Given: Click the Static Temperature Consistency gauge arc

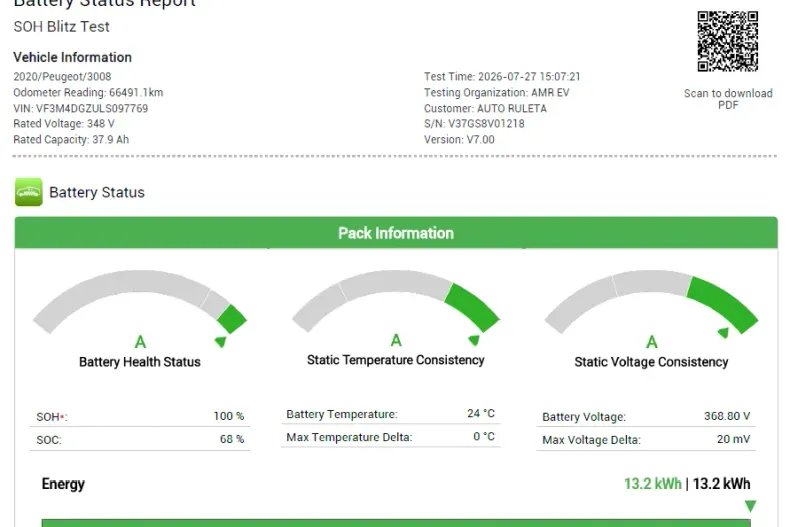Looking at the screenshot, I should click(396, 301).
